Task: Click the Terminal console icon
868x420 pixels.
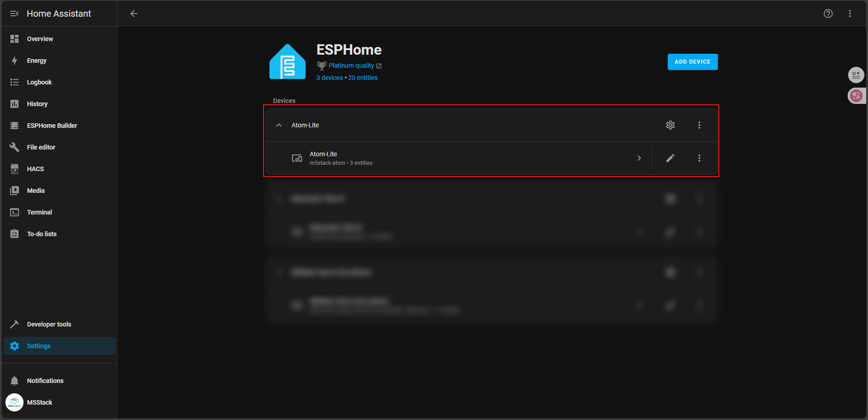Action: click(x=14, y=212)
